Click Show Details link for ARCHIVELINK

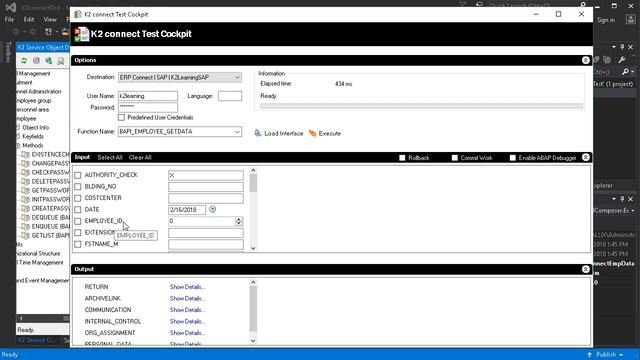[x=187, y=298]
